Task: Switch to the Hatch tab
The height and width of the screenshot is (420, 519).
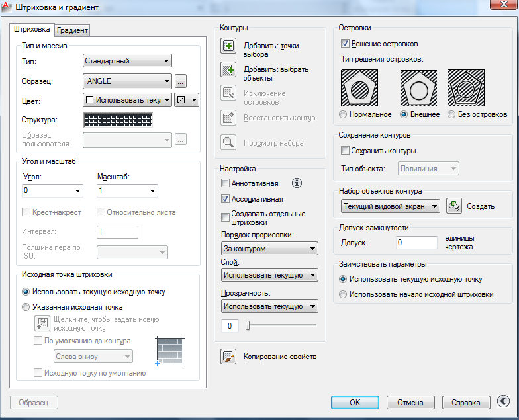Action: pyautogui.click(x=32, y=29)
